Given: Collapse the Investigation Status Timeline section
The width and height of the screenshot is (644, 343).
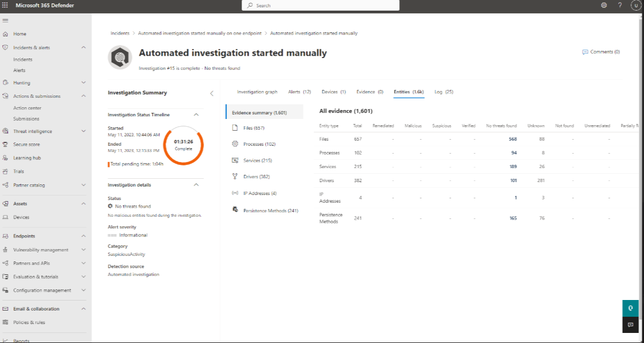Looking at the screenshot, I should coord(196,115).
